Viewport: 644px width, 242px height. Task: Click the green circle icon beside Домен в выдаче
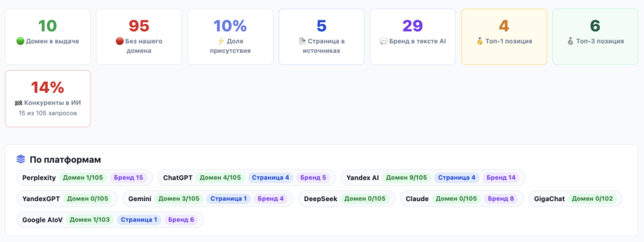coord(21,41)
